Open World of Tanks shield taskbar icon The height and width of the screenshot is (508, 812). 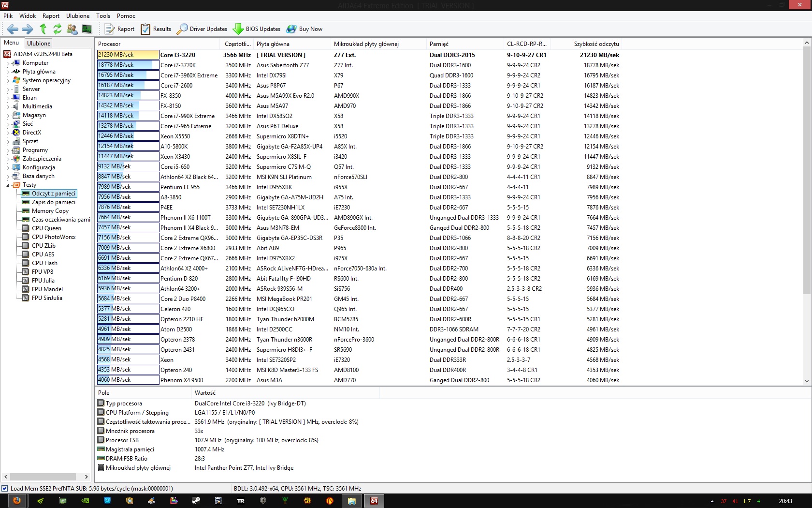(x=263, y=501)
